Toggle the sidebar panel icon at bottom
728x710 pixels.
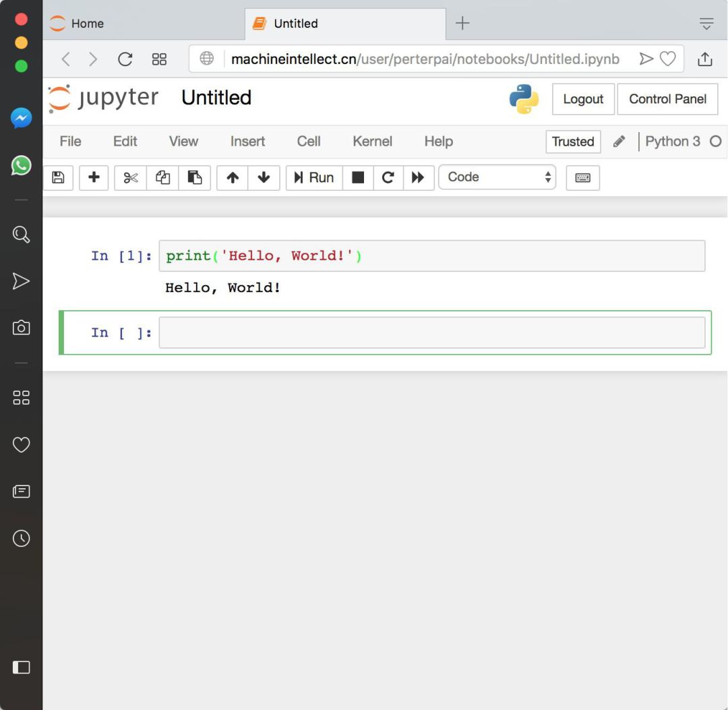click(x=22, y=668)
